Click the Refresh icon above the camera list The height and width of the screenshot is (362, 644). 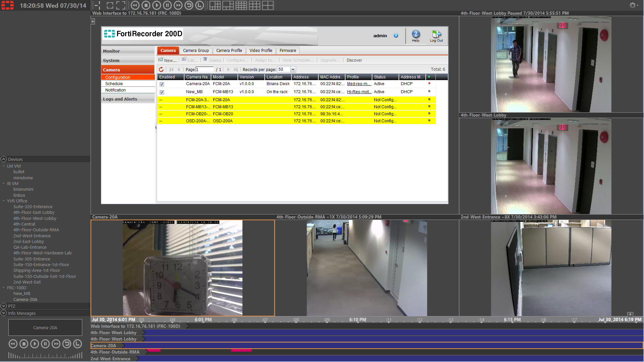point(161,69)
